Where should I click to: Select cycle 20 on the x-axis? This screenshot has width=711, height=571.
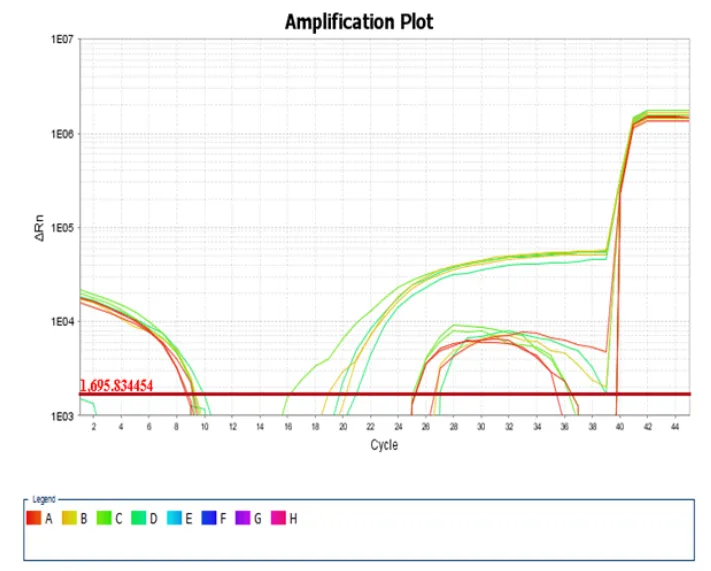[343, 427]
